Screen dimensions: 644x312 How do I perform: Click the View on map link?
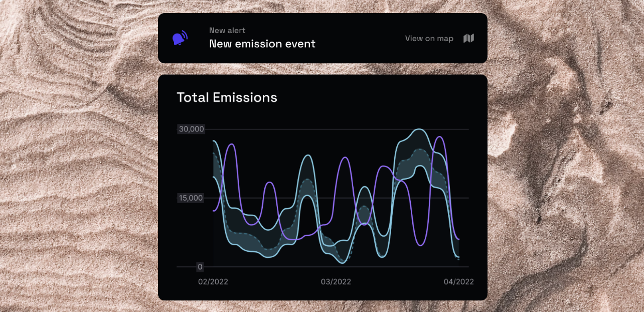[429, 38]
